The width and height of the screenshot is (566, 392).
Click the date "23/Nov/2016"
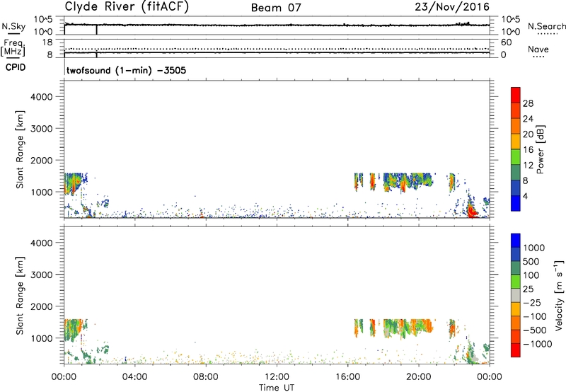452,7
